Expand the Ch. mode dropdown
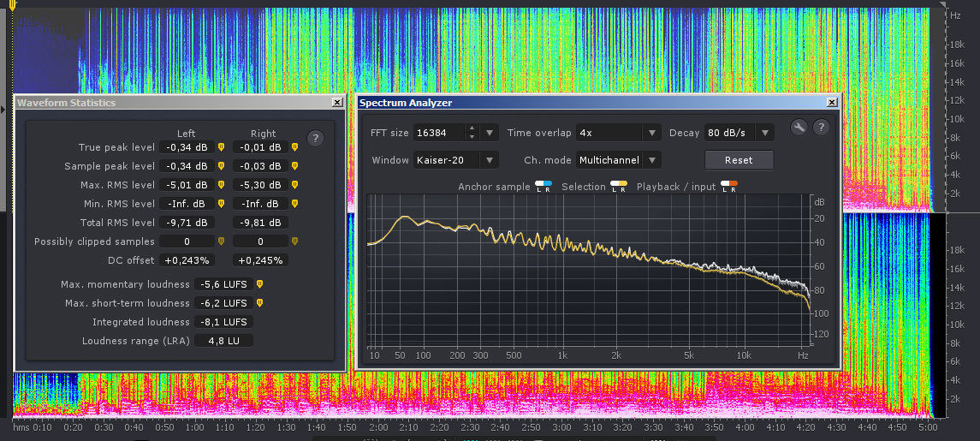The width and height of the screenshot is (980, 441). 652,160
